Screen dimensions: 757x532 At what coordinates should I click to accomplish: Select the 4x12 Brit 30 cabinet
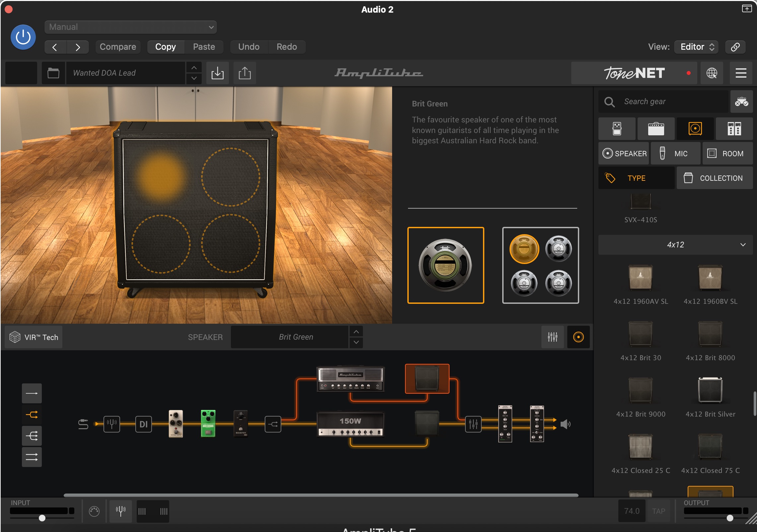click(641, 341)
